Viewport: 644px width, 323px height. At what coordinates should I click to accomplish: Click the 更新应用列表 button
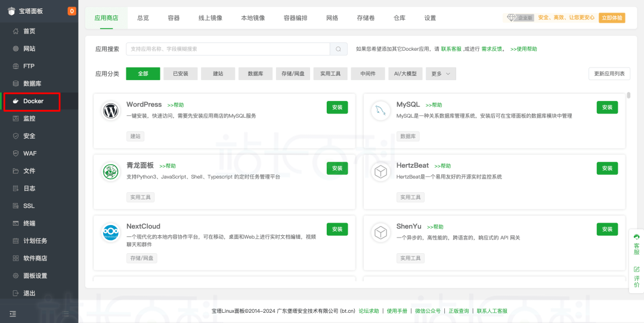609,73
